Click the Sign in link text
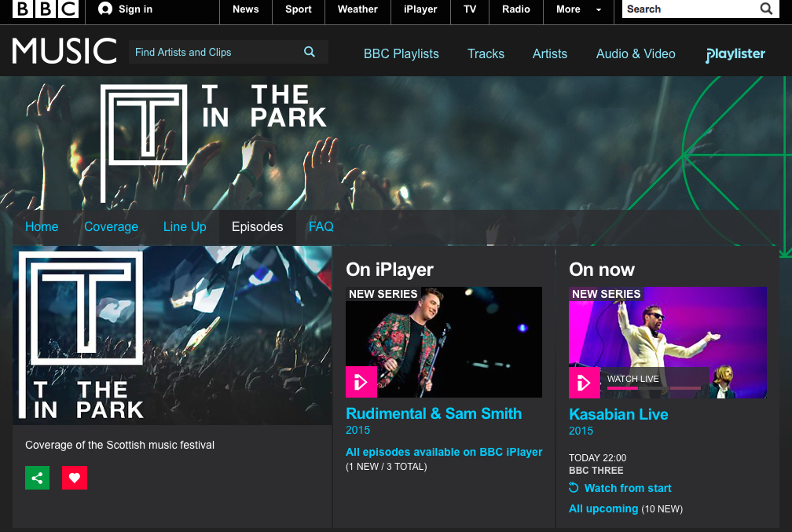792x532 pixels. pos(135,9)
